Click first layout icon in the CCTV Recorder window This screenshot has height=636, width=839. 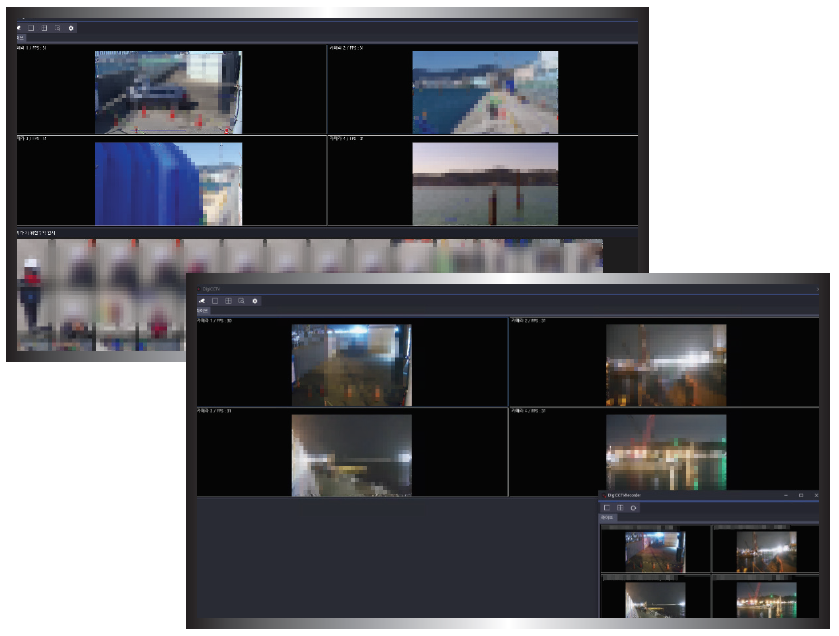[x=607, y=508]
